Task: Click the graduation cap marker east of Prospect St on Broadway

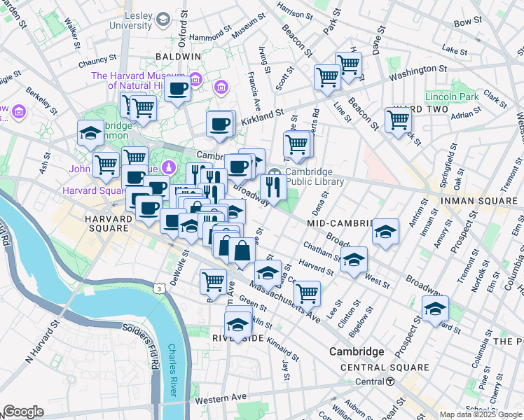Action: (x=435, y=309)
